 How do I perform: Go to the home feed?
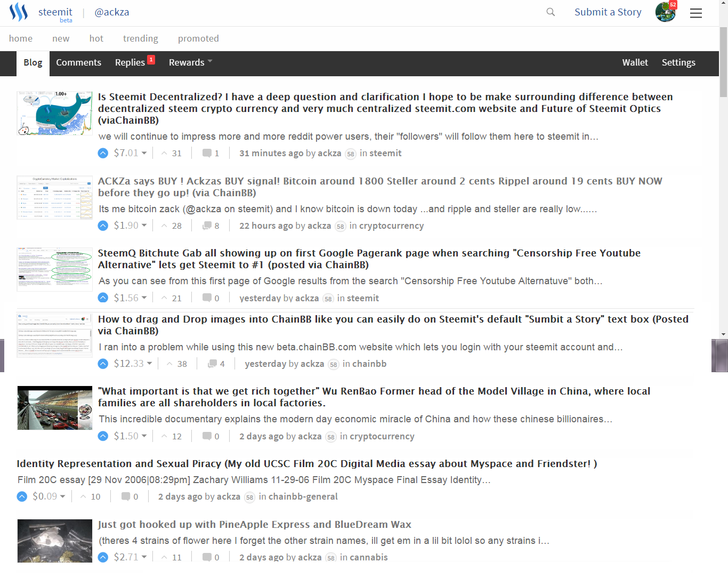21,38
